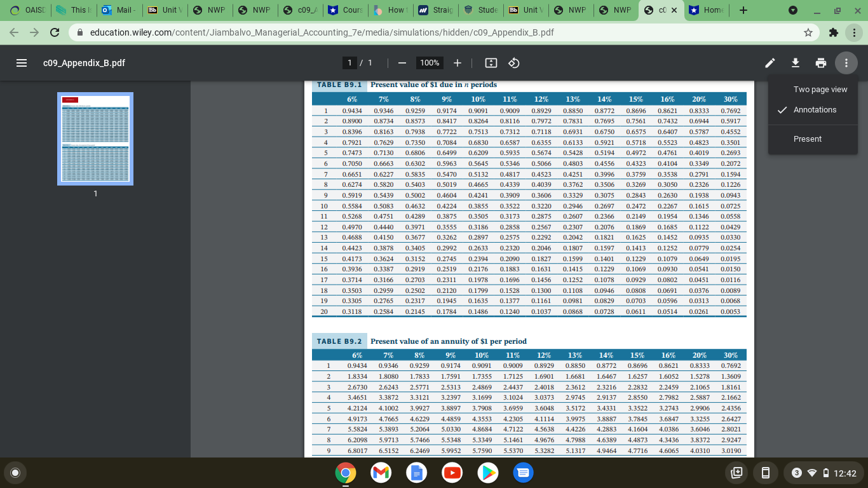The width and height of the screenshot is (868, 488).
Task: Select the page 1 thumbnail
Action: pos(95,139)
